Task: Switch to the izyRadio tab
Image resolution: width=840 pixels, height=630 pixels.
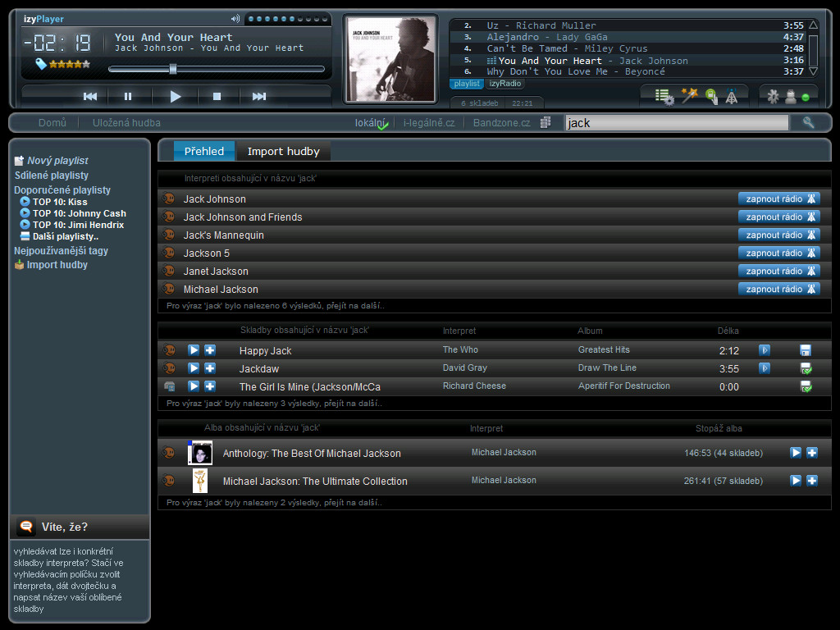Action: (505, 84)
